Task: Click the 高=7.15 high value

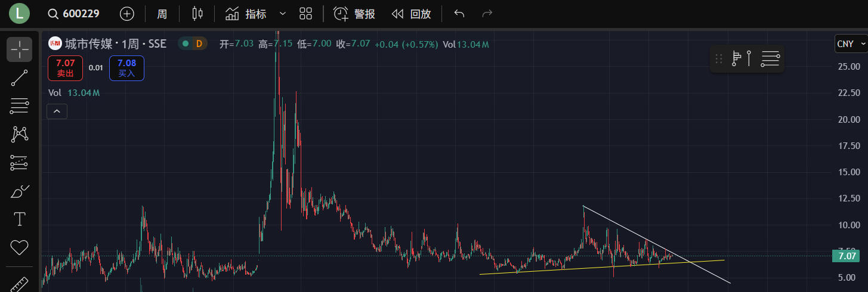Action: (x=276, y=44)
